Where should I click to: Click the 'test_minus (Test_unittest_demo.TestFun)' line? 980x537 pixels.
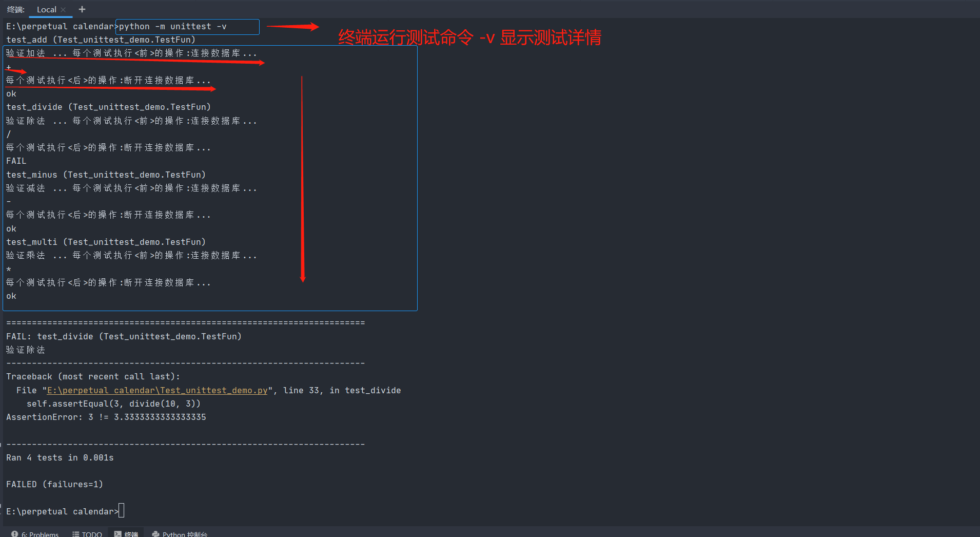tap(106, 175)
